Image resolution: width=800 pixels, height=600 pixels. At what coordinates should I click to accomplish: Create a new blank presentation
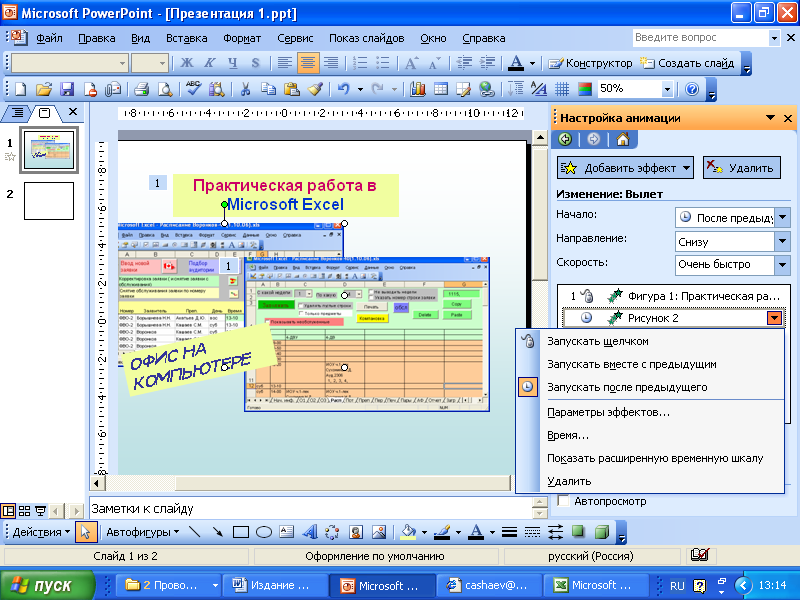click(20, 89)
